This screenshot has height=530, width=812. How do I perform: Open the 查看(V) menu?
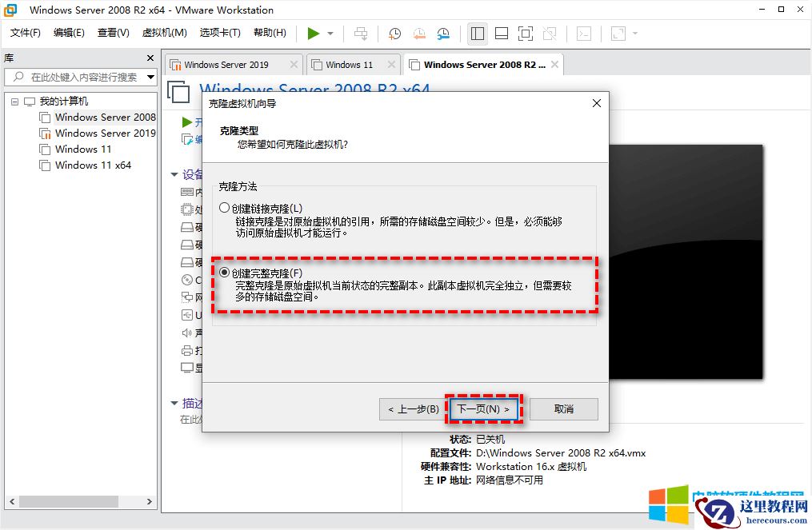114,33
